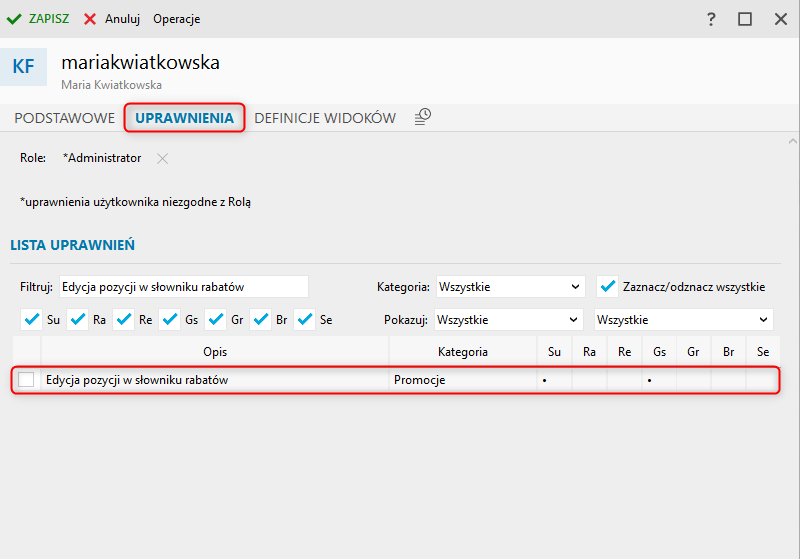The height and width of the screenshot is (559, 800).
Task: Collapse section with the chevron at right edge
Action: pyautogui.click(x=792, y=141)
